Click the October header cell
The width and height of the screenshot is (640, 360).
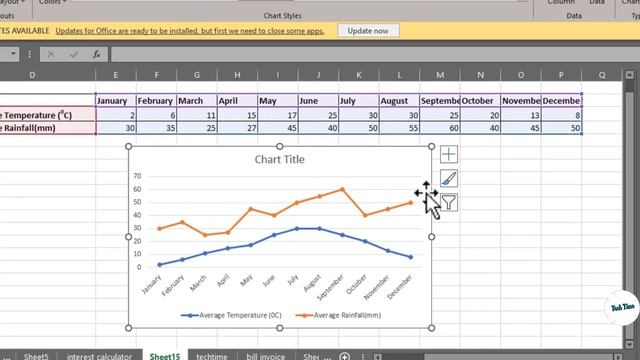point(480,100)
